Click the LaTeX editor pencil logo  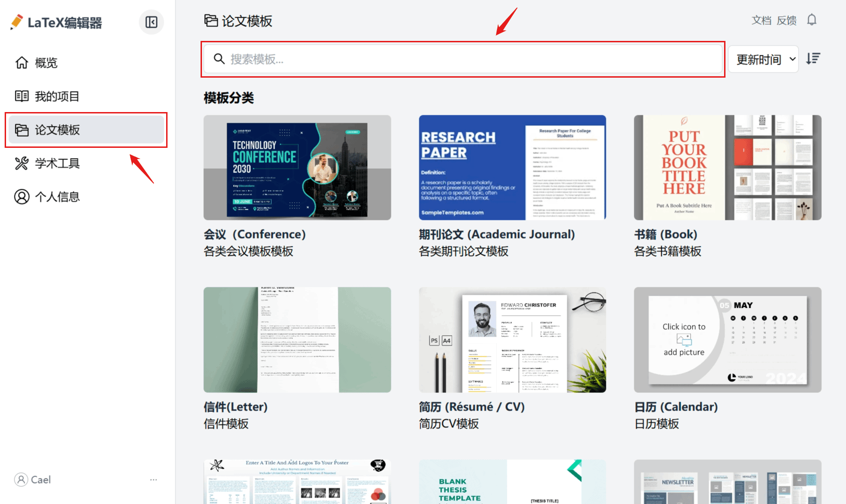(17, 22)
